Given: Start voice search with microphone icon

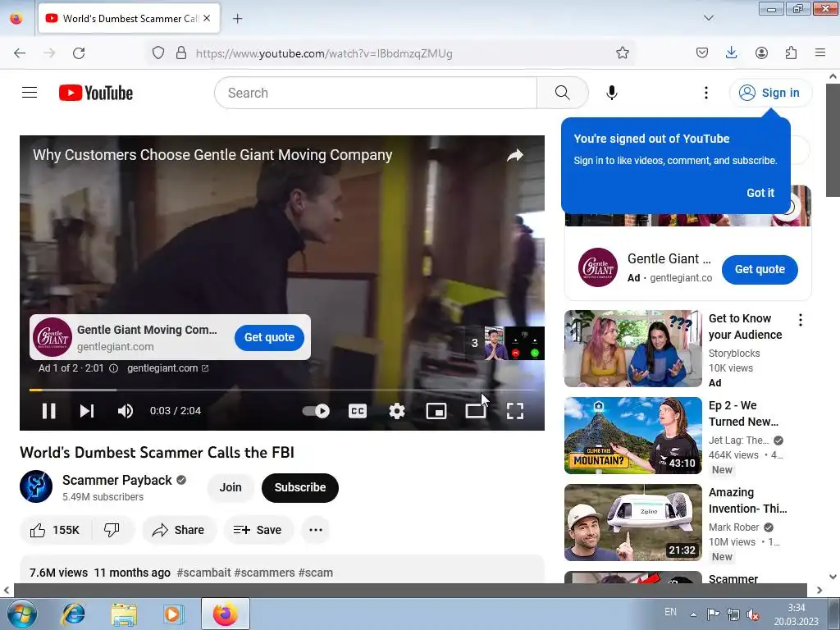Looking at the screenshot, I should coord(611,93).
